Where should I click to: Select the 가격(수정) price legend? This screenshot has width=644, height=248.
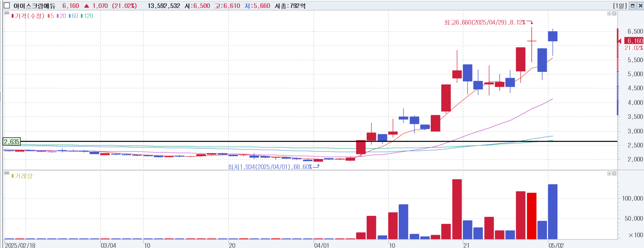[x=28, y=16]
